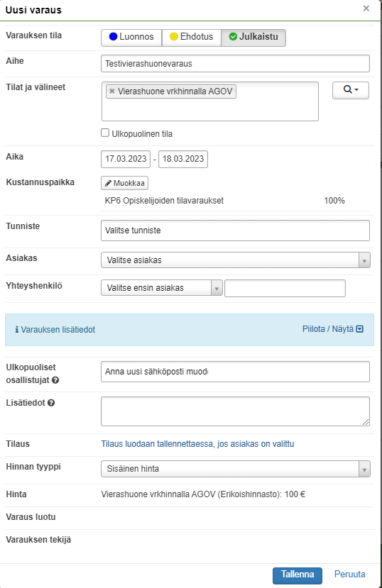Set booking status to Julkaistu
The height and width of the screenshot is (588, 382).
coord(253,37)
